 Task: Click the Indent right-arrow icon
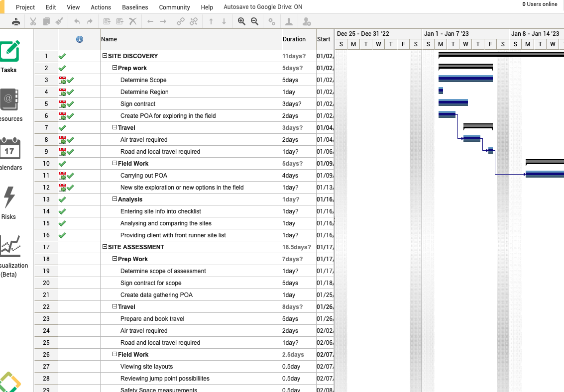pyautogui.click(x=163, y=21)
